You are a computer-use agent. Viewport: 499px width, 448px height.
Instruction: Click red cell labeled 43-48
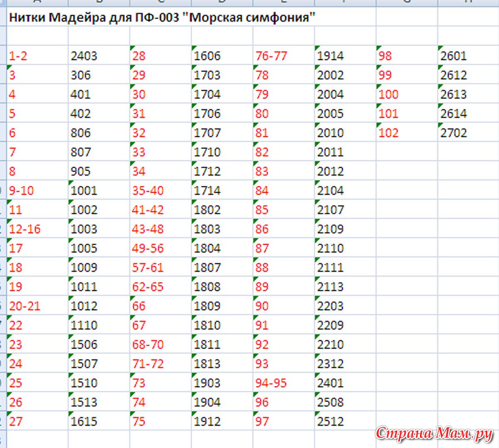[161, 228]
